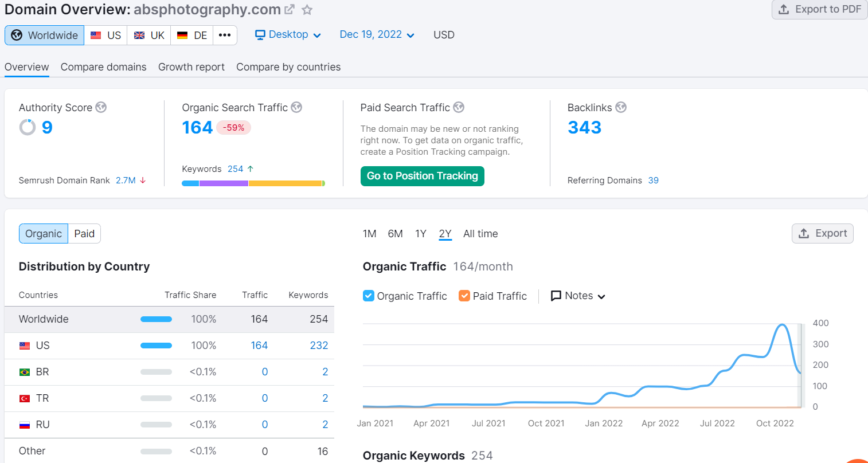Viewport: 868px width, 463px height.
Task: Star the domain as favorite
Action: pos(307,9)
